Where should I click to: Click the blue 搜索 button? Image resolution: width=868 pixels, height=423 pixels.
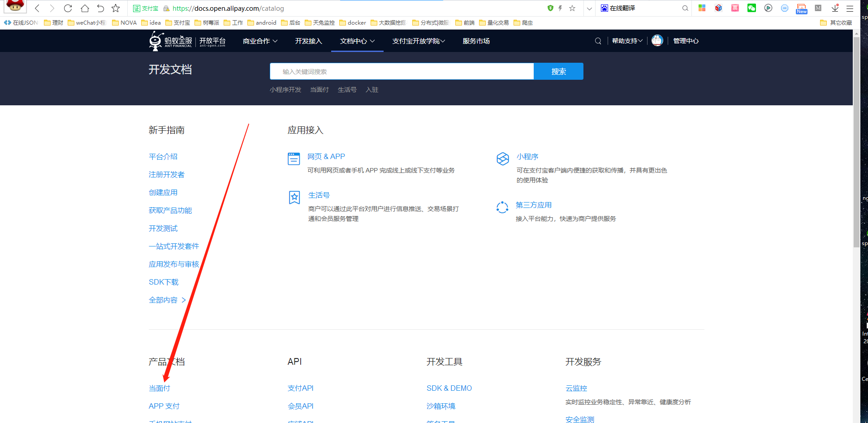[558, 71]
